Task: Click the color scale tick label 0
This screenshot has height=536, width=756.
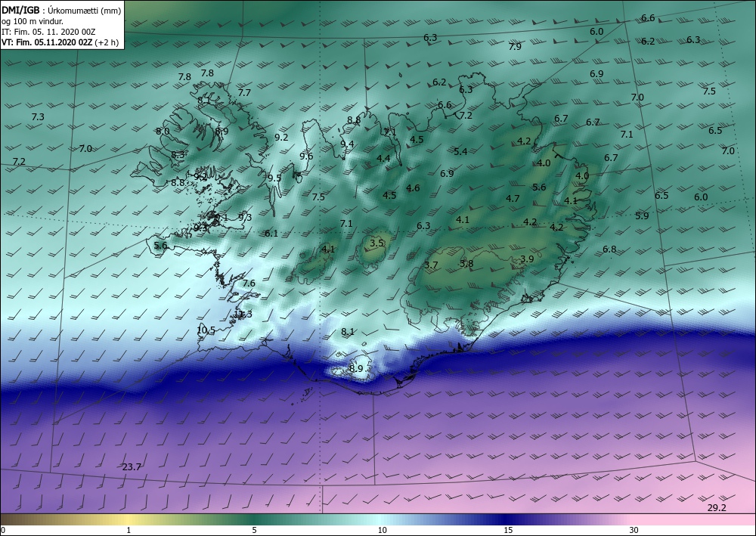Action: pyautogui.click(x=3, y=531)
